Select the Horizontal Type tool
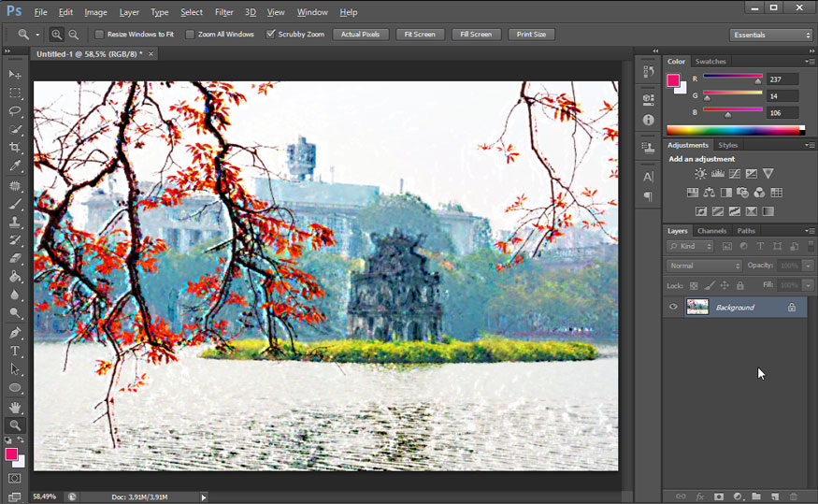 pyautogui.click(x=15, y=351)
